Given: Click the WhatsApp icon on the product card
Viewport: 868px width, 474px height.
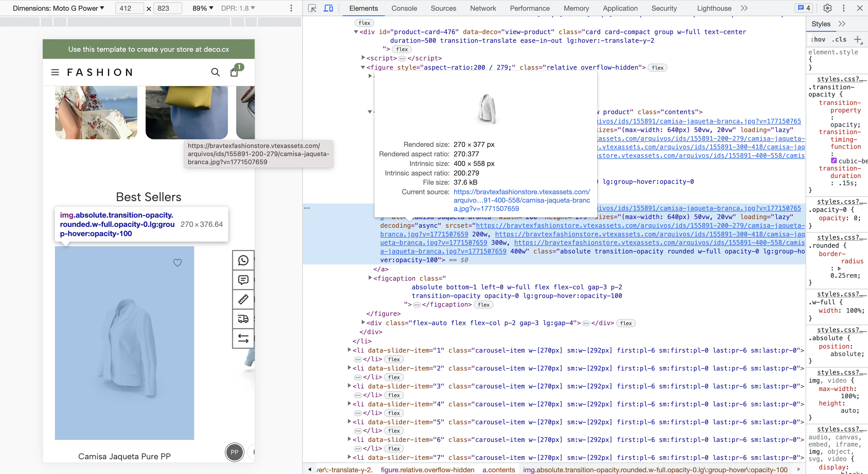Looking at the screenshot, I should [x=243, y=260].
